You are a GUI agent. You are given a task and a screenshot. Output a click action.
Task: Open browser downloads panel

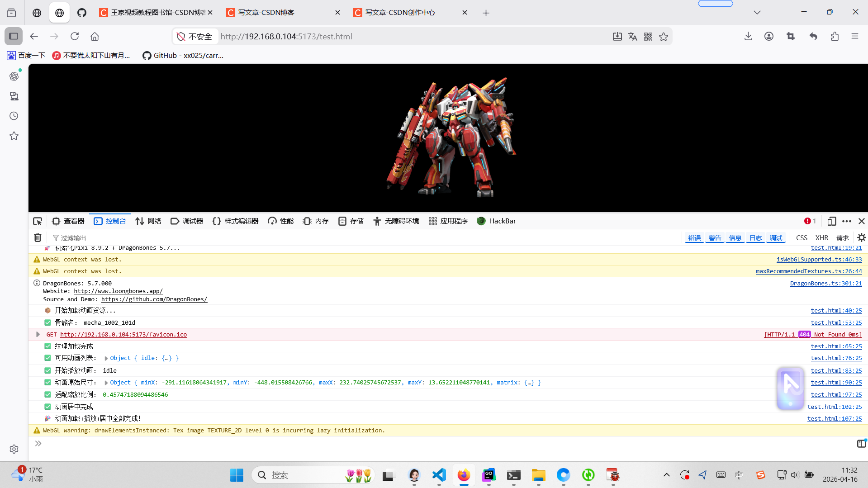pyautogui.click(x=748, y=37)
